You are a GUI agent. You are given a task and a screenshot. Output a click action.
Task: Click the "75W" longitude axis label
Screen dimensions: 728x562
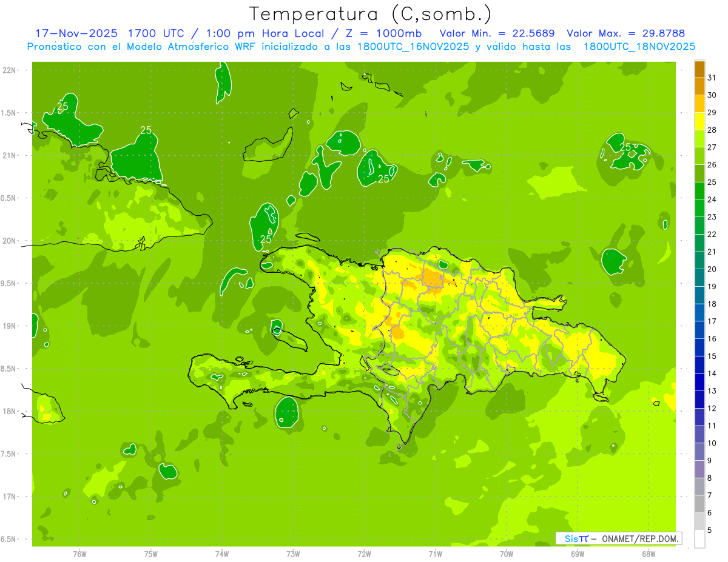click(x=151, y=554)
